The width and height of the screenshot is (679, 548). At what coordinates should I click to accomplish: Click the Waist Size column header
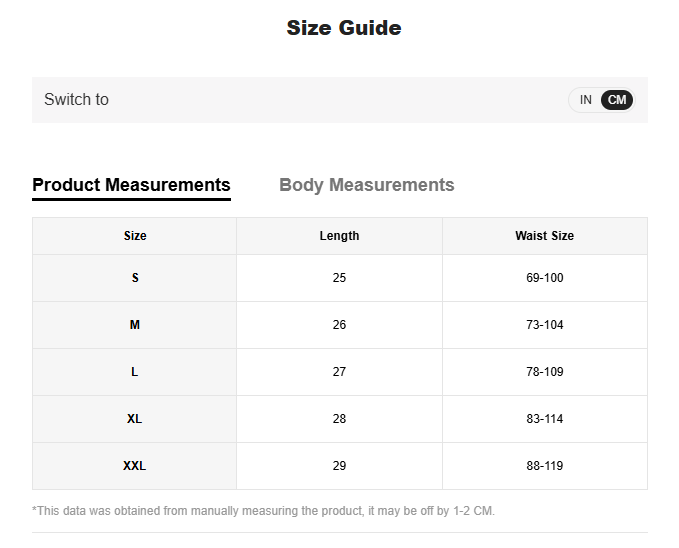544,236
